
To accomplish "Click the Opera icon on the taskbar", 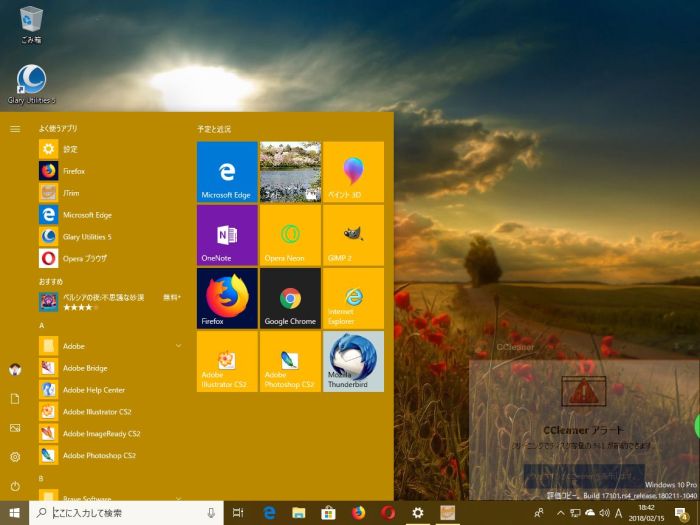I will click(x=388, y=513).
